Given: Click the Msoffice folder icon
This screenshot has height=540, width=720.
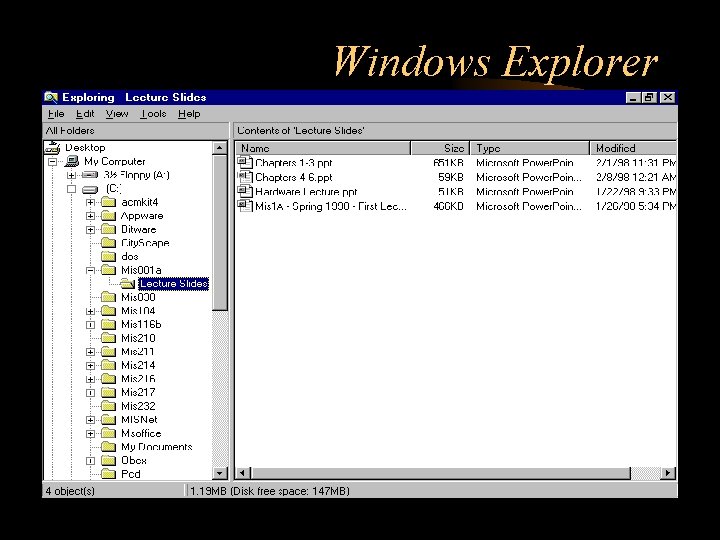Looking at the screenshot, I should click(x=108, y=433).
